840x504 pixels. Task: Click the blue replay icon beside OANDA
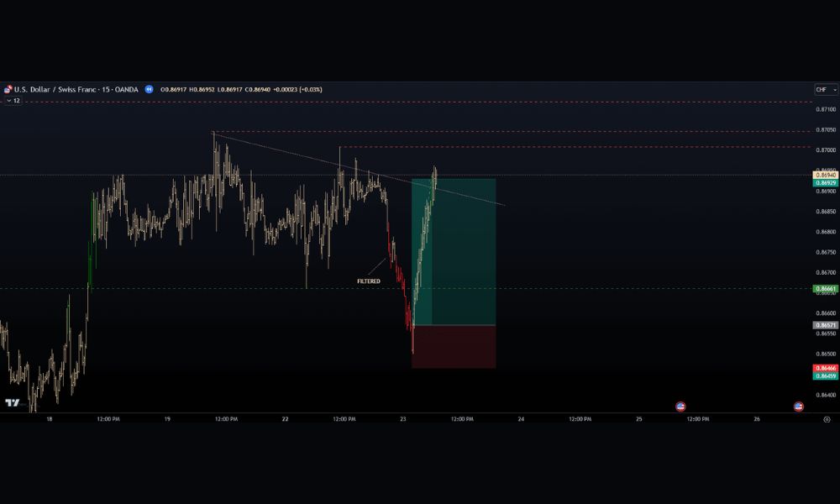coord(149,89)
